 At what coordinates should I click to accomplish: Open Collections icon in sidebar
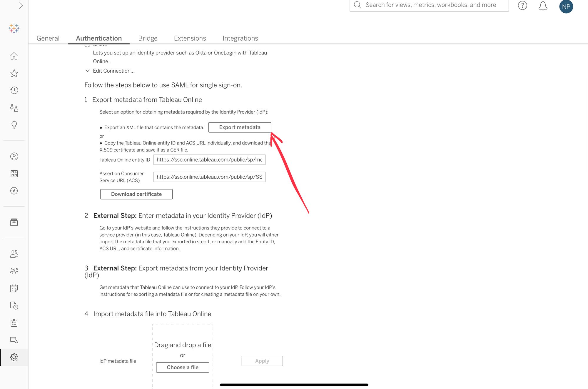14,174
